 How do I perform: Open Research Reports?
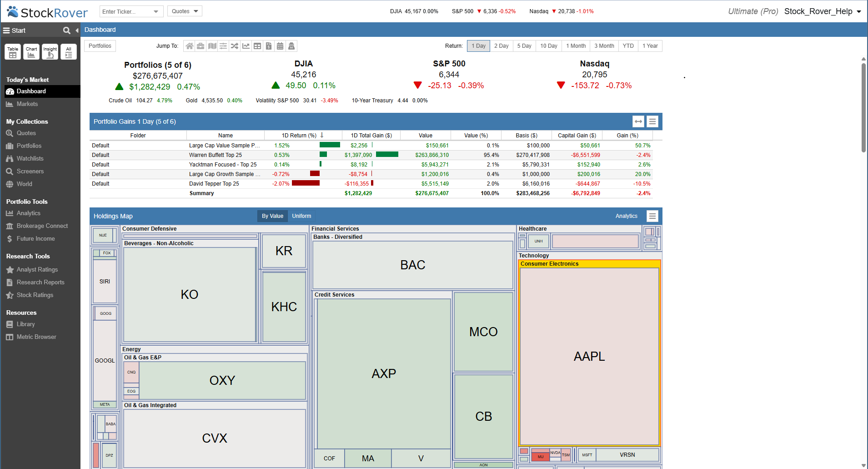pos(40,282)
